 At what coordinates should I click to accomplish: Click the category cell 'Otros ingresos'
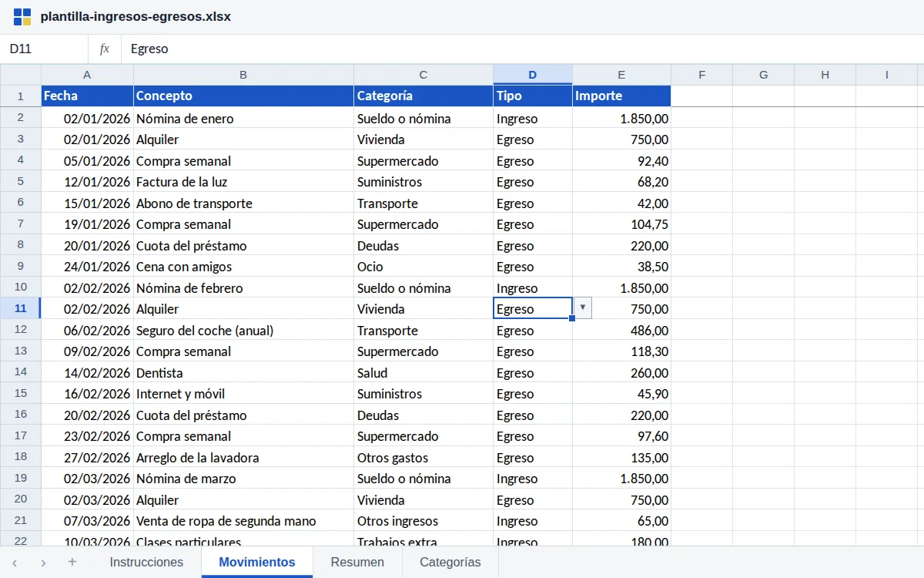coord(423,521)
